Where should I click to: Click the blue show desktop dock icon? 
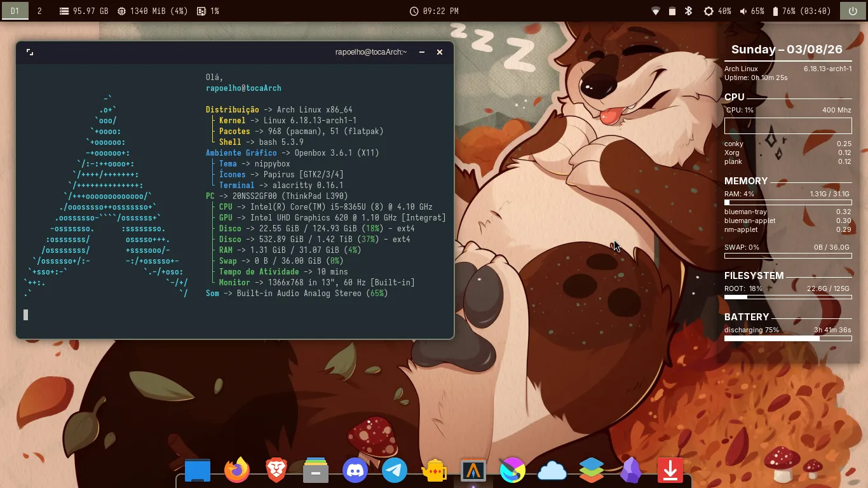198,471
